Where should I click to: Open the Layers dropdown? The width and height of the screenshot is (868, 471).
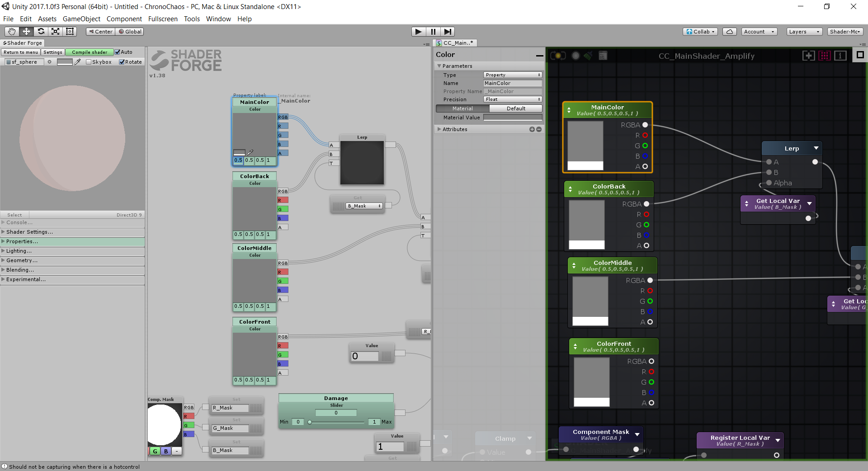pos(804,32)
